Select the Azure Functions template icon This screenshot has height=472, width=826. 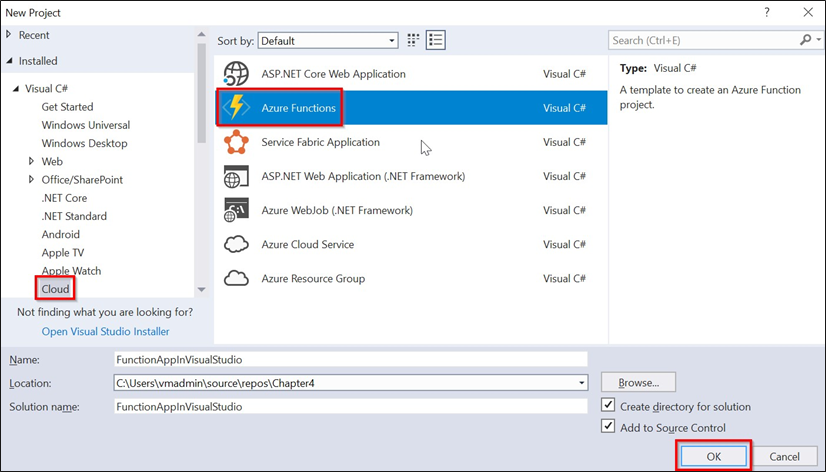click(235, 108)
